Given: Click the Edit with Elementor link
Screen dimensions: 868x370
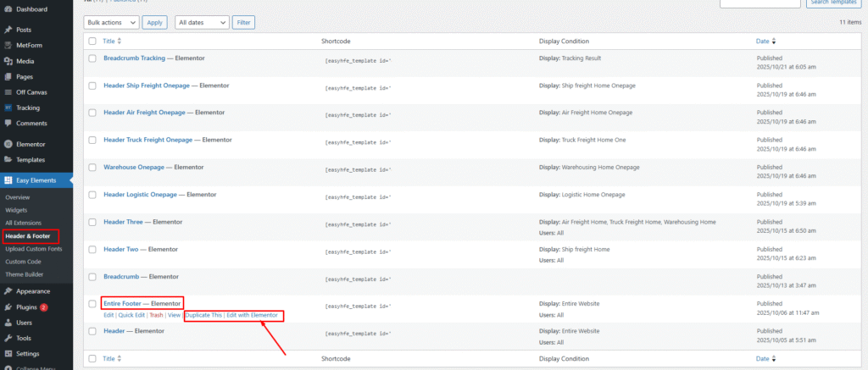Looking at the screenshot, I should click(252, 315).
